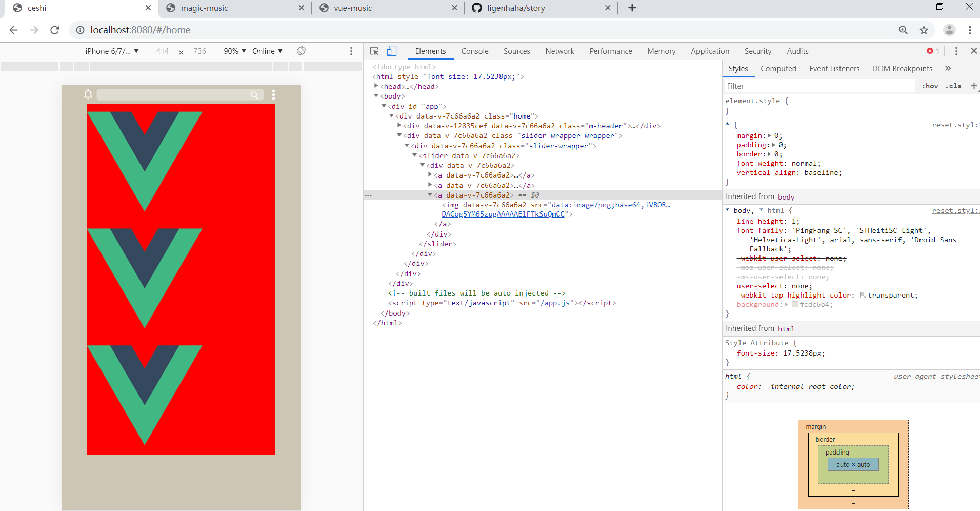
Task: Open the zoom magnifier icon in address bar
Action: click(x=903, y=30)
